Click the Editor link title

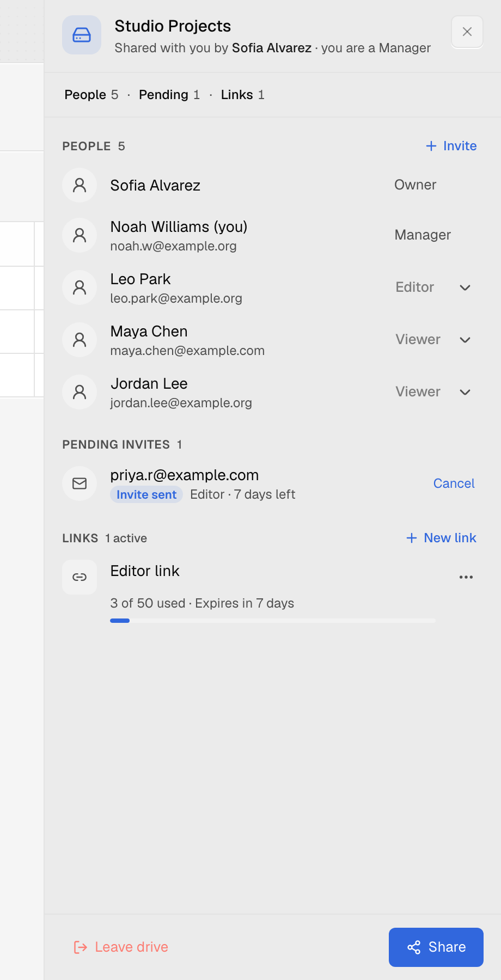pos(145,571)
